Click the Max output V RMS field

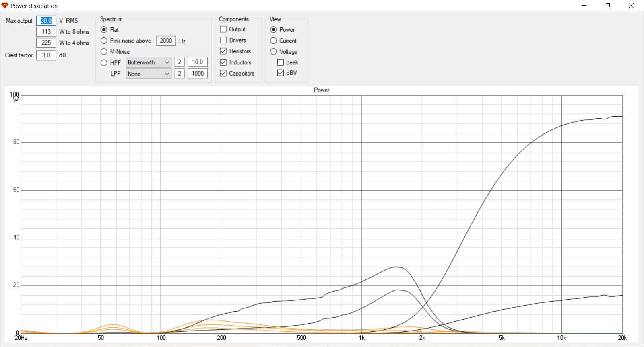coord(46,21)
